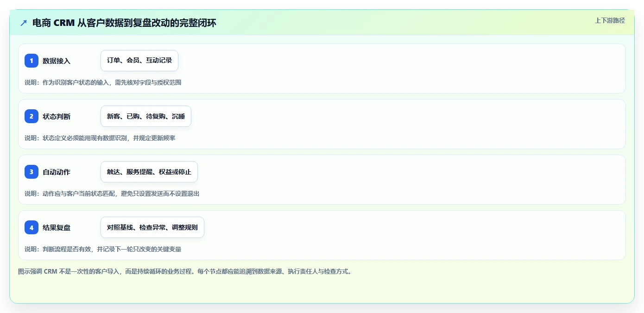Select the 对照基线、检查异常、调整规则 chip
Viewport: 644px width, 313px height.
coord(152,227)
